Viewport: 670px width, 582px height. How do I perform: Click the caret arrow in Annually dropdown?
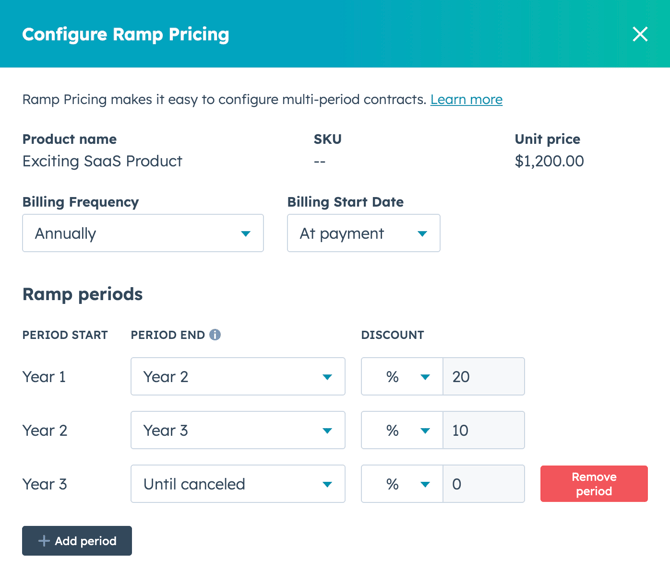click(x=245, y=234)
